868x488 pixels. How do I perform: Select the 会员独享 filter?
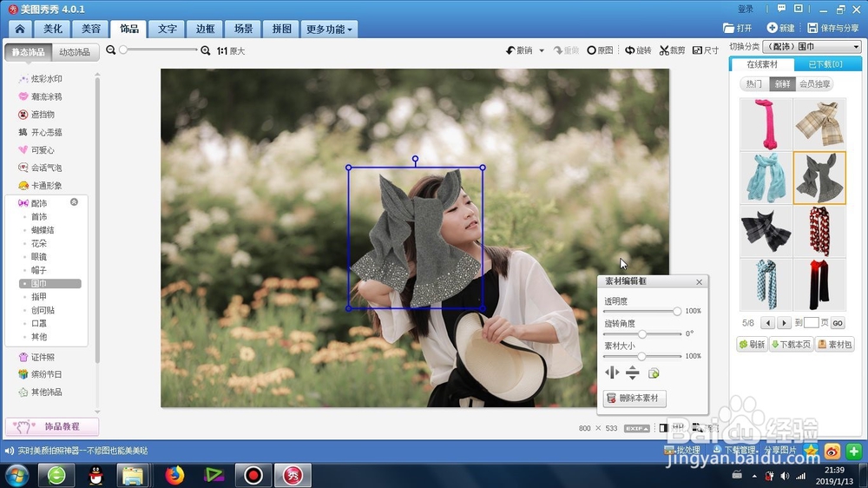click(x=814, y=83)
